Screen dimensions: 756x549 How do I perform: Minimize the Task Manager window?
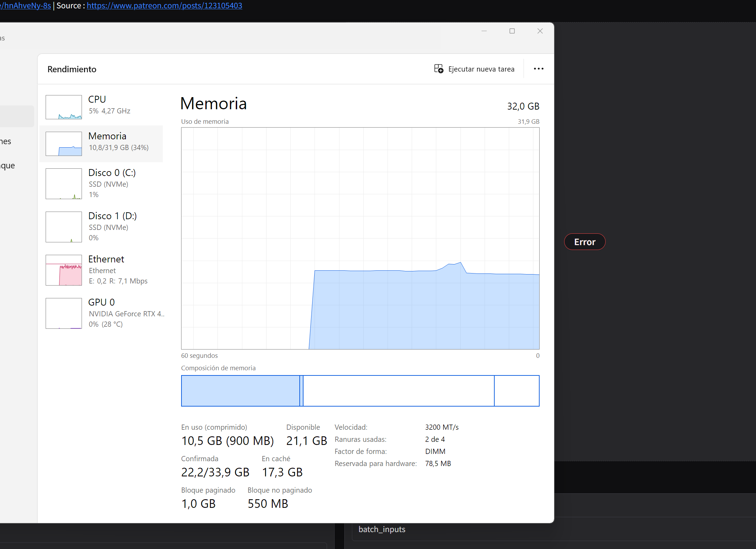pyautogui.click(x=484, y=31)
